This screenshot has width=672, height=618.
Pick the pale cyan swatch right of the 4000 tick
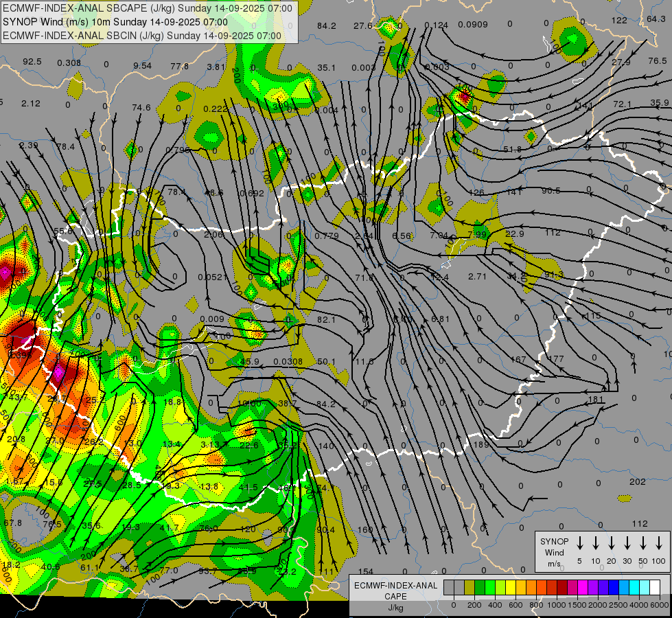[x=644, y=587]
